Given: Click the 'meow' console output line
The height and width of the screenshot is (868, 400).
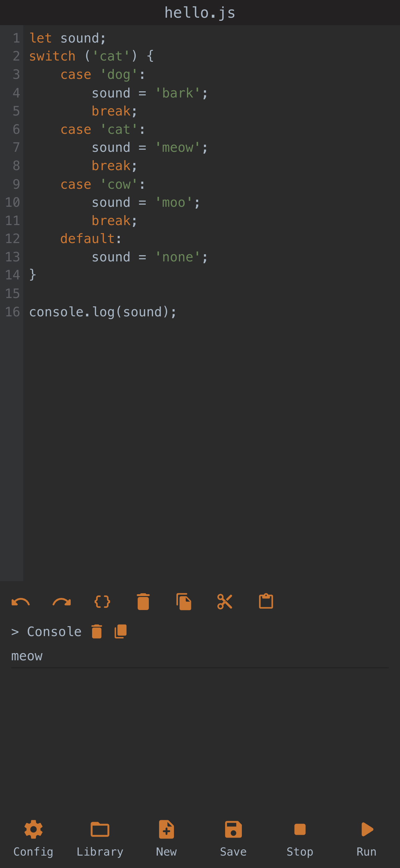Looking at the screenshot, I should coord(27,656).
